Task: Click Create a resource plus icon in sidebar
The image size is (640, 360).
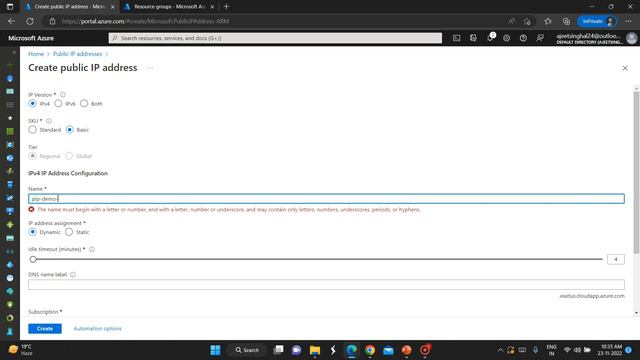Action: (x=10, y=65)
